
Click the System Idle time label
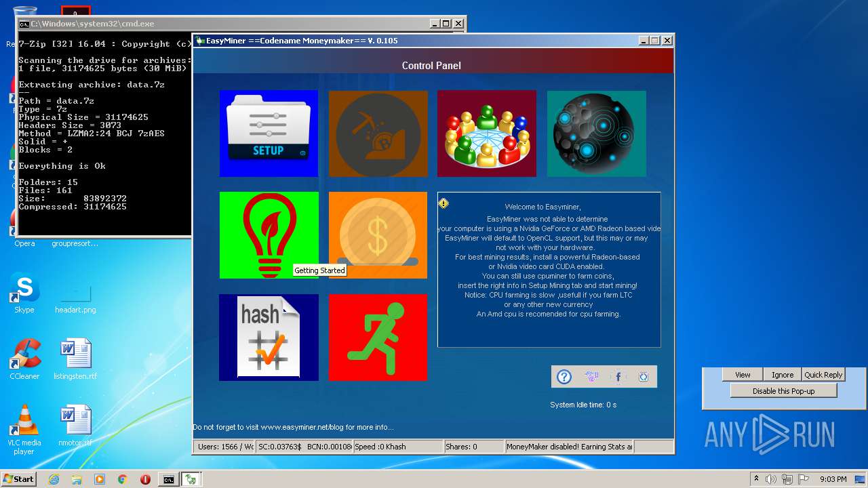tap(583, 405)
